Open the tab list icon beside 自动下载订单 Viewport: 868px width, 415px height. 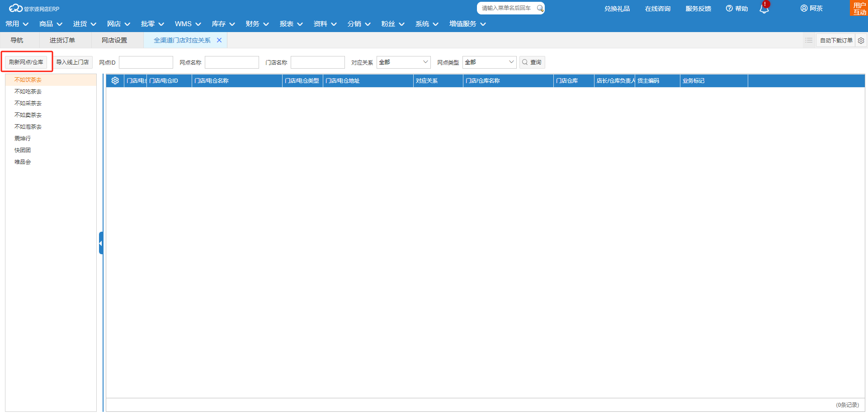point(809,40)
